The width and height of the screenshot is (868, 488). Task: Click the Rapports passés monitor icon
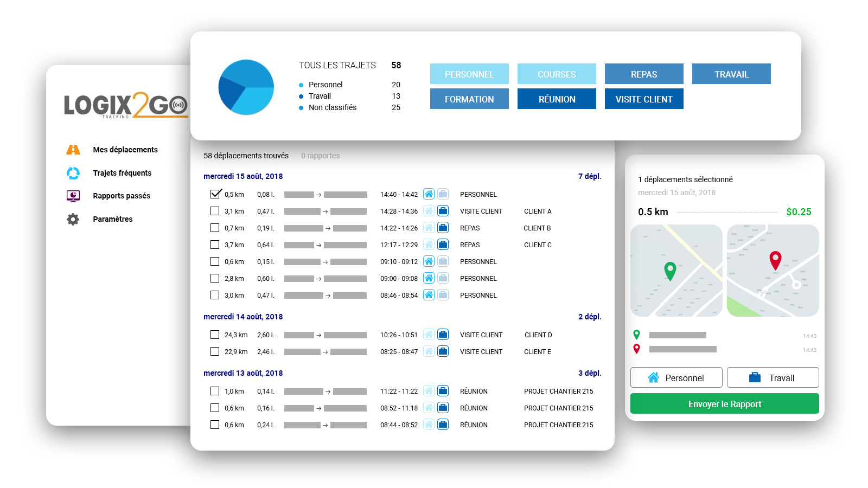(73, 196)
